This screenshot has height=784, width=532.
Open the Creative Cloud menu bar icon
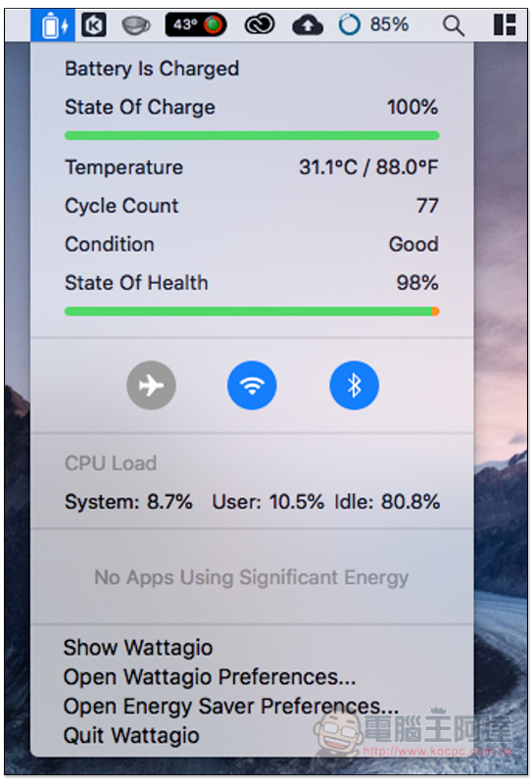tap(259, 24)
